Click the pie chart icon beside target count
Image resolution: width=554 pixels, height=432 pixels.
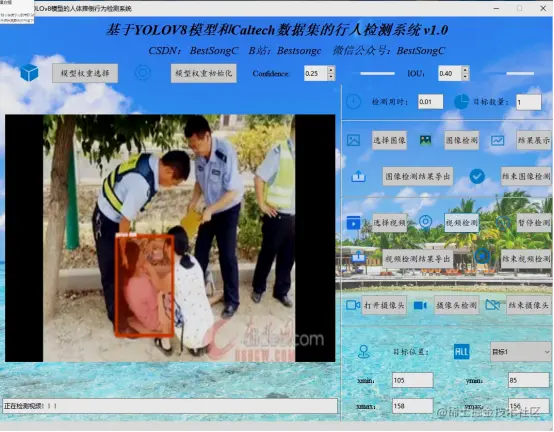461,102
